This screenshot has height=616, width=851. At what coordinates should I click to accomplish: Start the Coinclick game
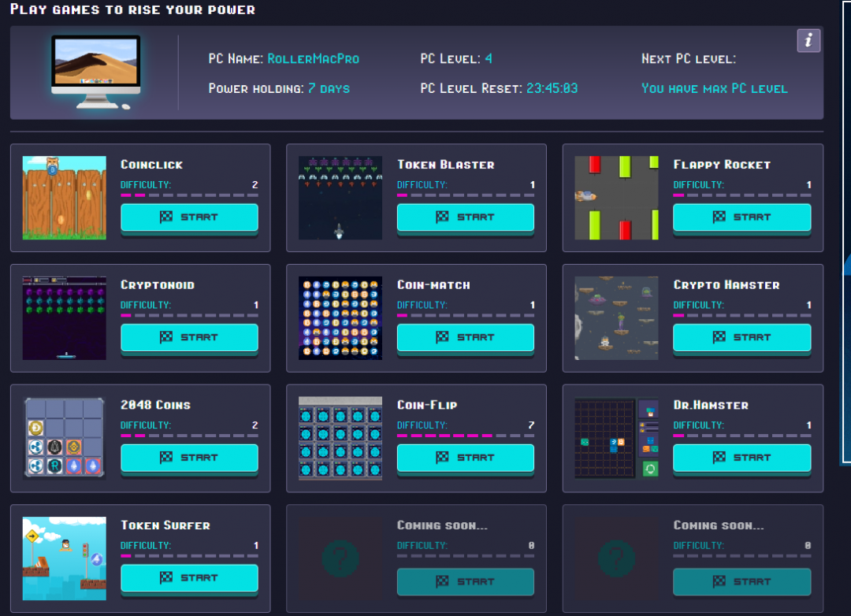[x=189, y=217]
